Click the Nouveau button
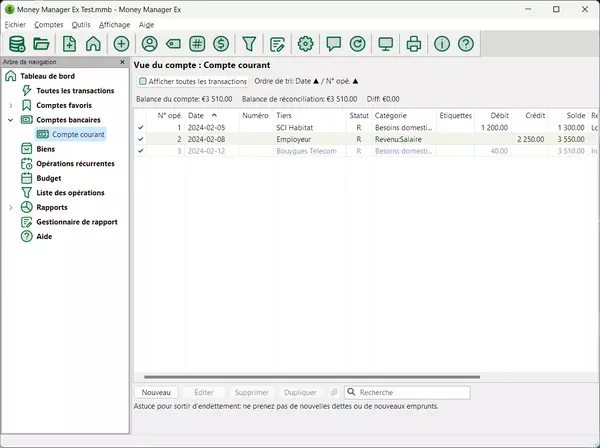Viewport: 600px width, 448px height. [157, 393]
